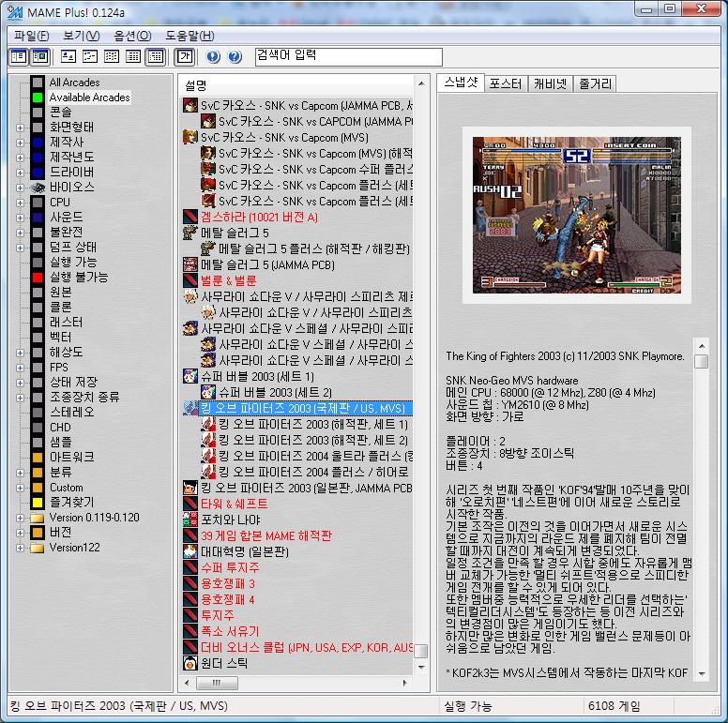728x723 pixels.
Task: Open the 파일(F) menu
Action: pos(31,36)
